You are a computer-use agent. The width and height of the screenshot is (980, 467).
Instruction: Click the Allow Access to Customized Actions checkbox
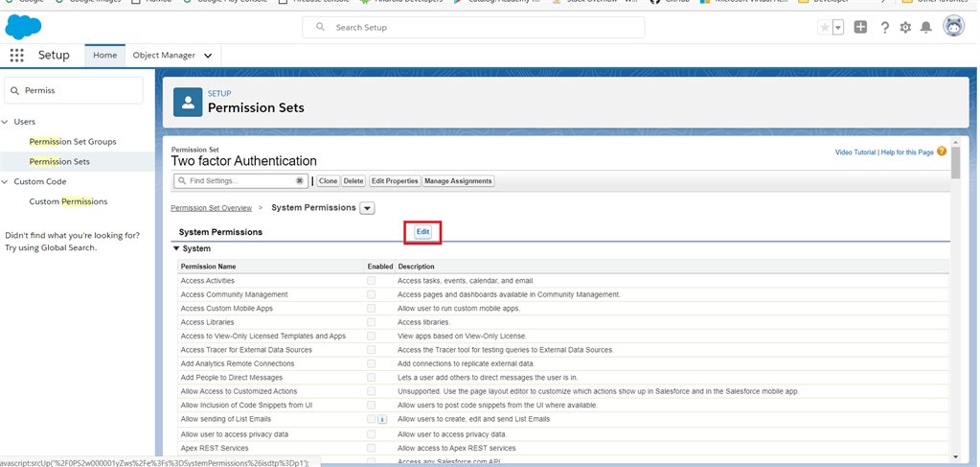click(x=372, y=390)
